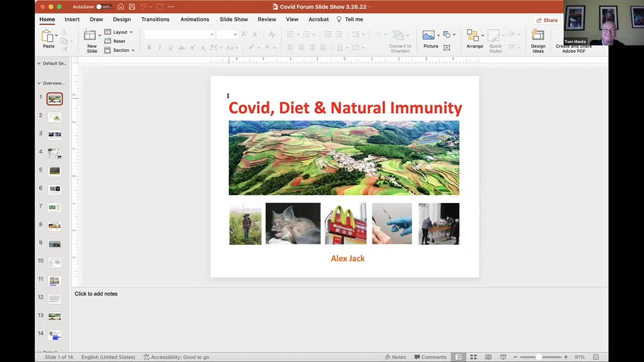Click the Picture insert icon
Viewport: 644px width, 362px height.
[429, 35]
